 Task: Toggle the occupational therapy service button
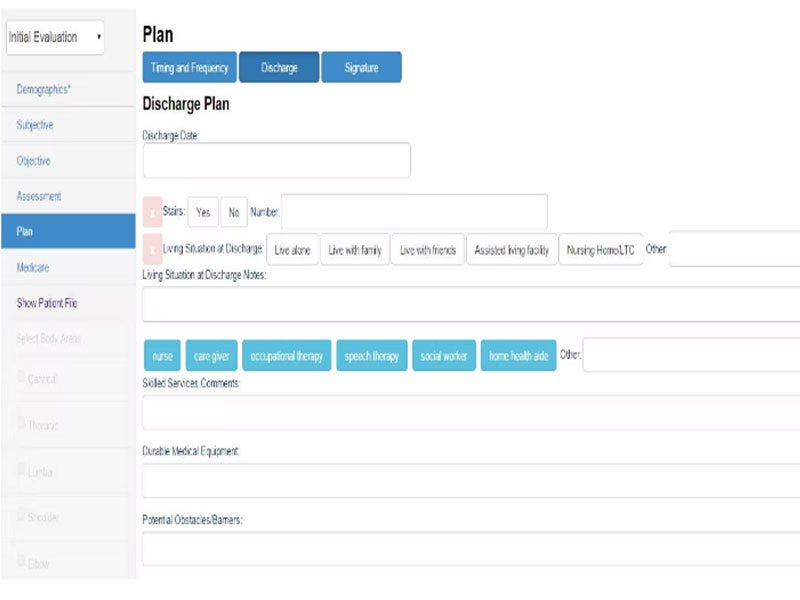(287, 356)
